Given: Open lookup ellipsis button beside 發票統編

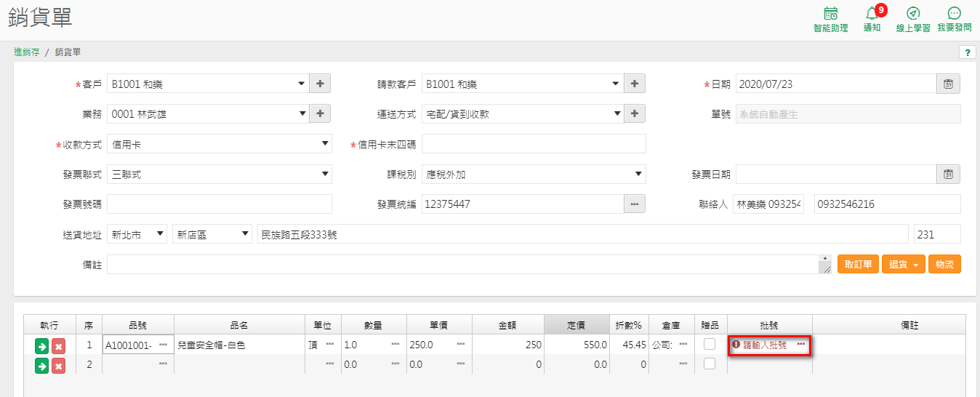Looking at the screenshot, I should pos(635,204).
